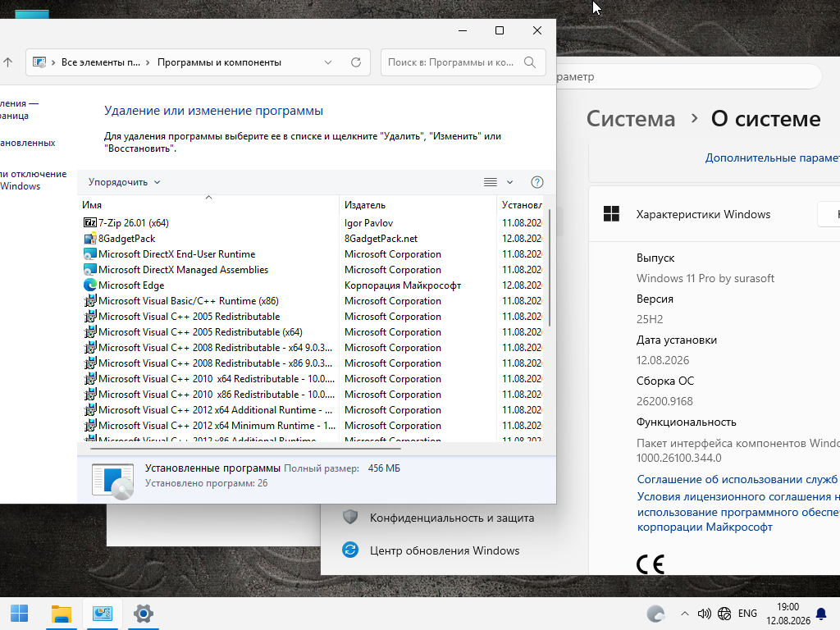The height and width of the screenshot is (630, 840).
Task: Click the 8GadgetPack.net publisher cell
Action: point(381,239)
